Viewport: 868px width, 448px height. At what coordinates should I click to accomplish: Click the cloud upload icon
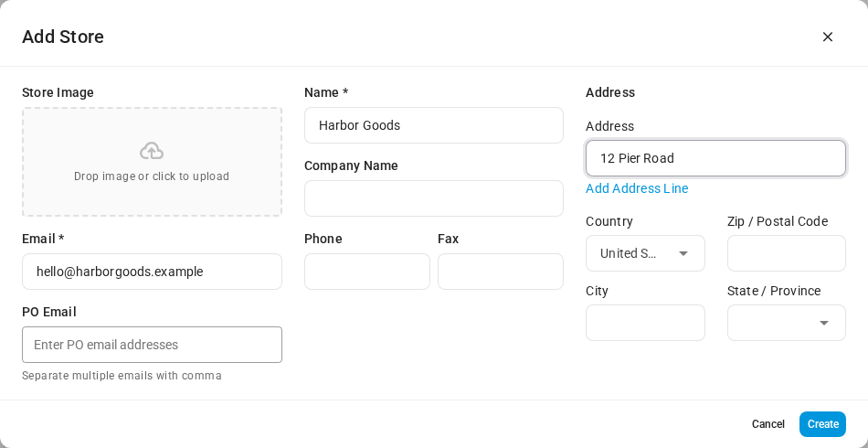click(152, 151)
